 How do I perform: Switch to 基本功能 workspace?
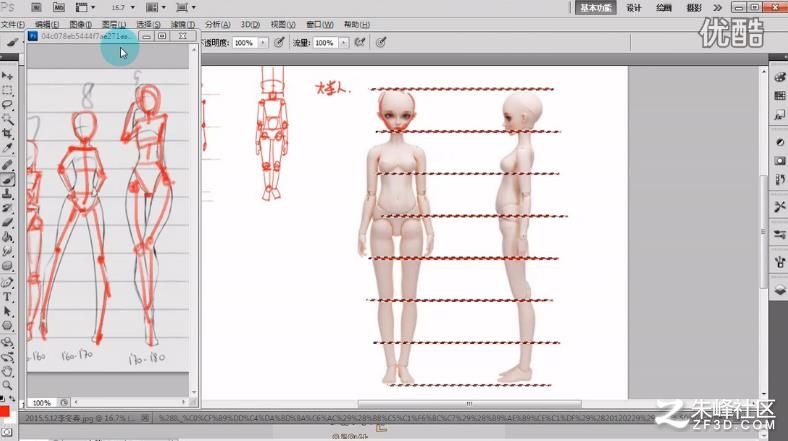pos(596,8)
